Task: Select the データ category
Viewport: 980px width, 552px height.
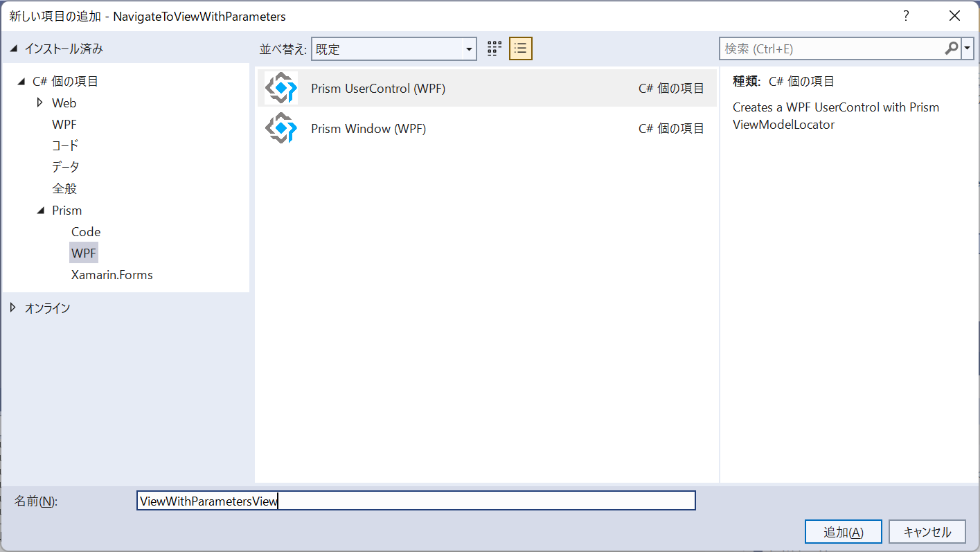Action: [65, 167]
